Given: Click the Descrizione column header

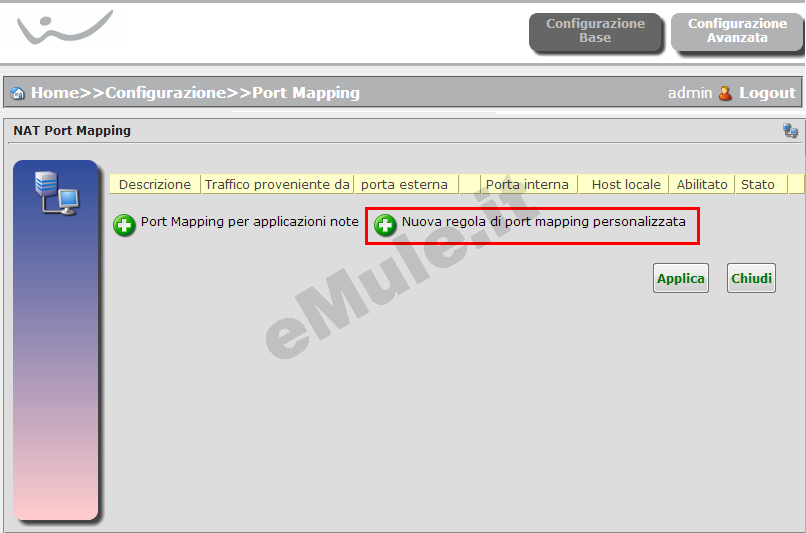Looking at the screenshot, I should tap(155, 185).
